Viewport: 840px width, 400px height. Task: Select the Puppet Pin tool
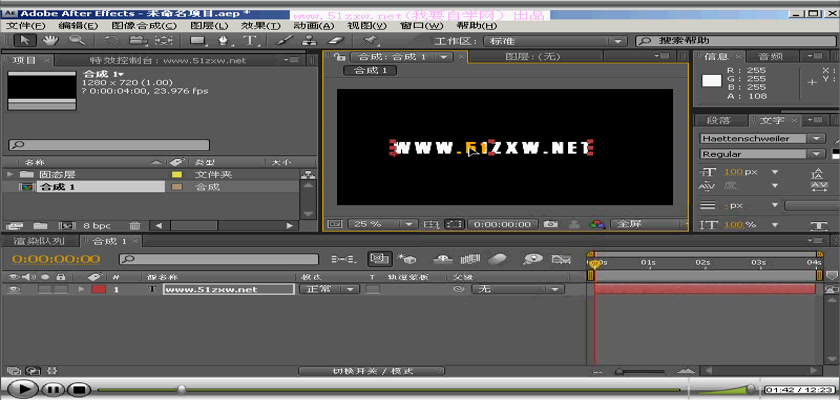369,40
